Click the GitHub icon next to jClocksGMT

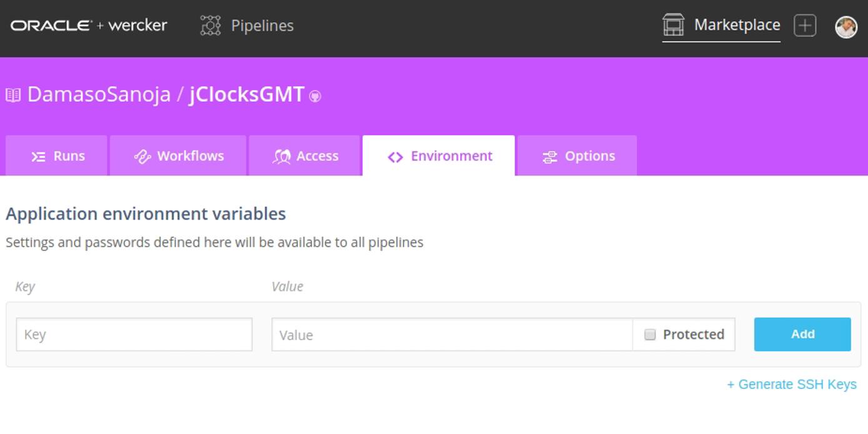(x=314, y=96)
